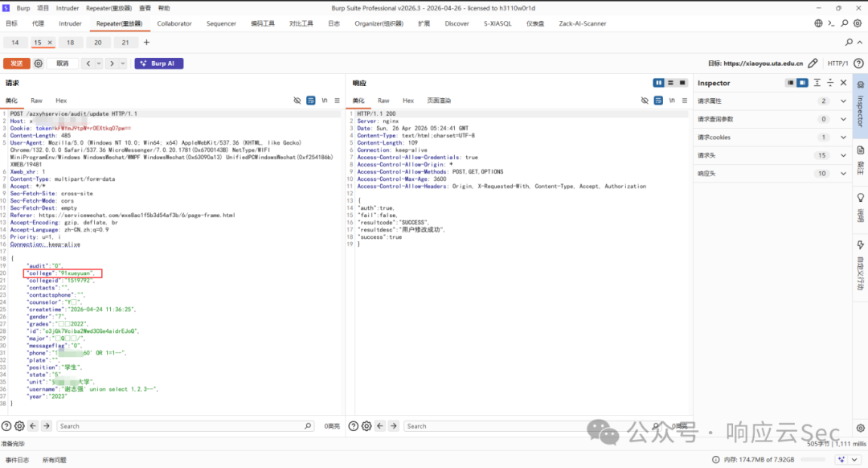Close Repeater tab 15
The height and width of the screenshot is (468, 868).
pyautogui.click(x=50, y=43)
